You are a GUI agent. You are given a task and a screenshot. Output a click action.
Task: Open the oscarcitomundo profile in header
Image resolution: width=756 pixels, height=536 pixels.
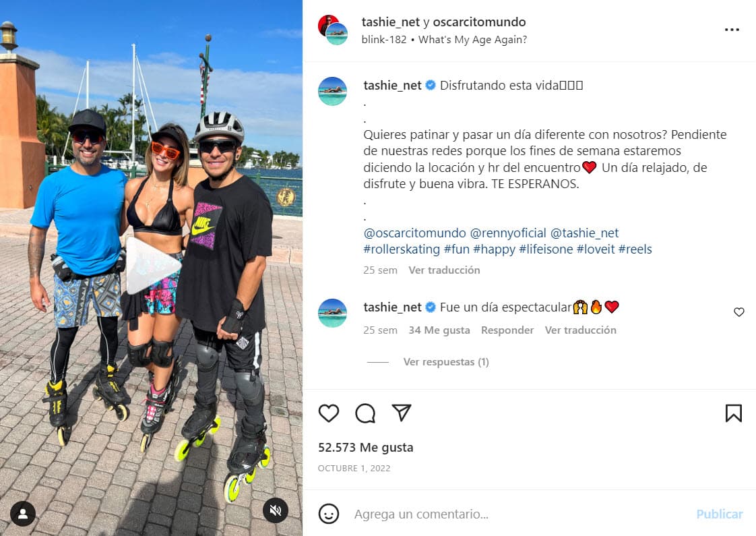(479, 22)
